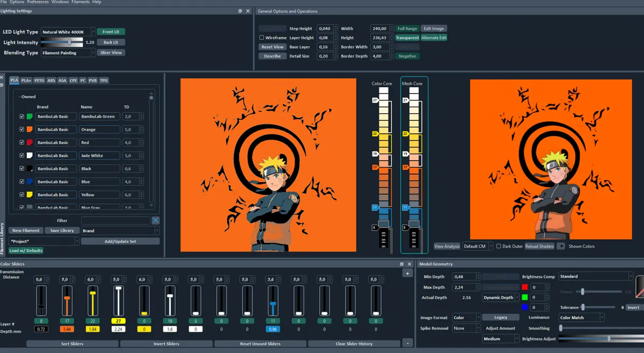Switch to the TPU filament tab
Screen dimensions: 644x353
coord(104,81)
